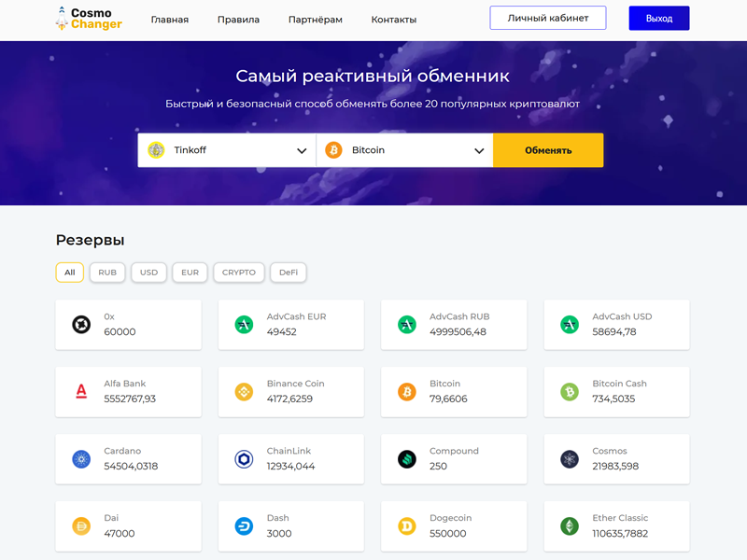Screen dimensions: 747x560
Task: Click the Alfa Bank card label
Action: [x=125, y=384]
